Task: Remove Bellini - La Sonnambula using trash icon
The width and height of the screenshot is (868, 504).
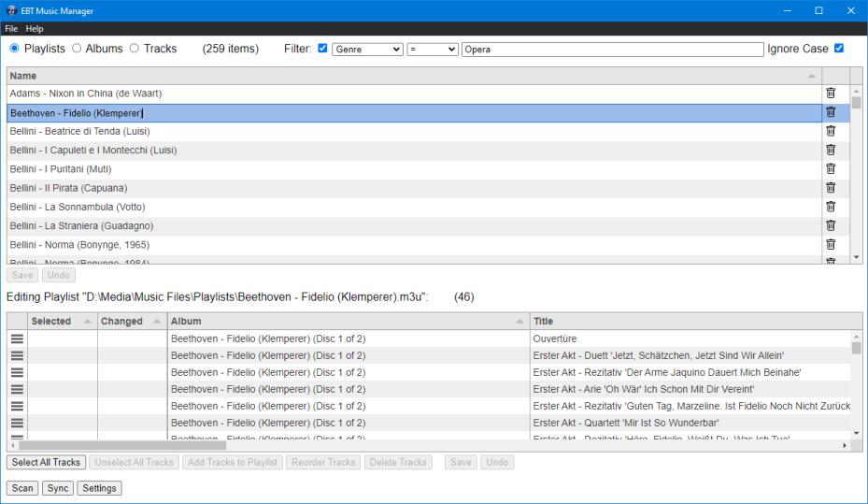Action: coord(831,207)
